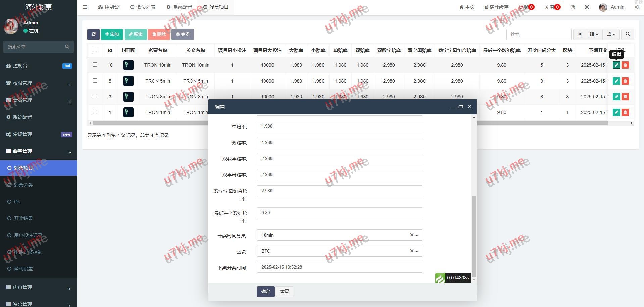
Task: Toggle the select-all checkbox in table header
Action: (x=95, y=50)
